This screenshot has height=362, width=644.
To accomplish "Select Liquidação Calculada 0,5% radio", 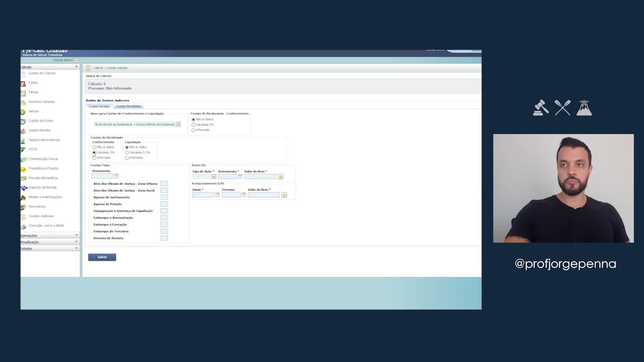I will click(127, 153).
